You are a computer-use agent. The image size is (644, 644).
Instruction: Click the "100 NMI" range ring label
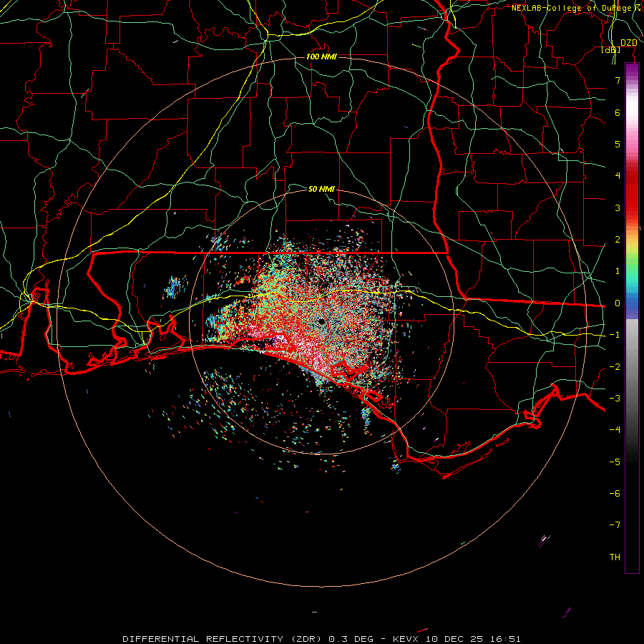321,57
